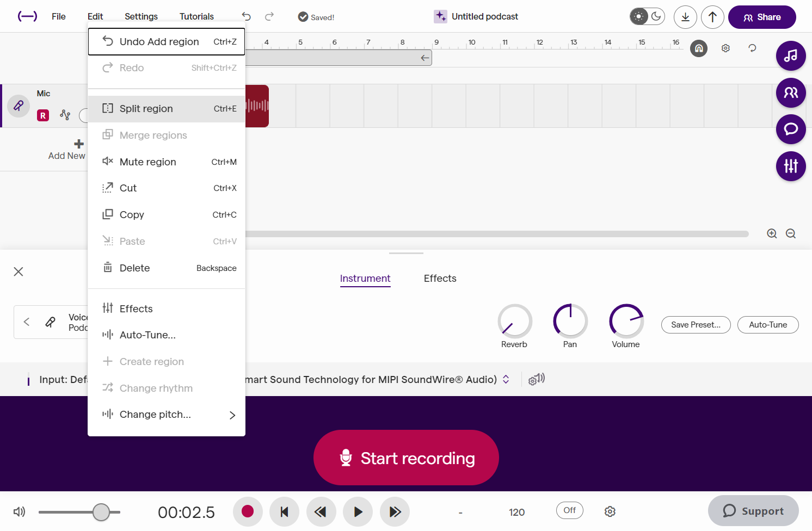Click the play button in transport
812x531 pixels.
[x=358, y=512]
